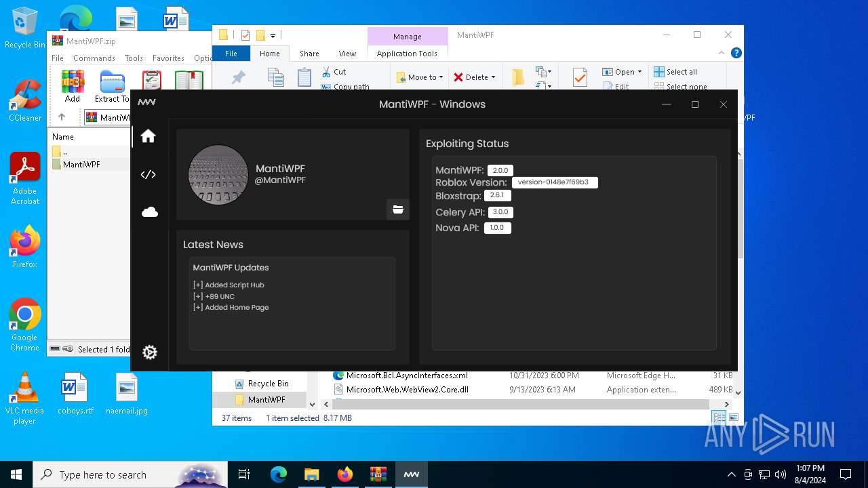868x488 pixels.
Task: Click the MantiWPF profile avatar
Action: pyautogui.click(x=218, y=175)
